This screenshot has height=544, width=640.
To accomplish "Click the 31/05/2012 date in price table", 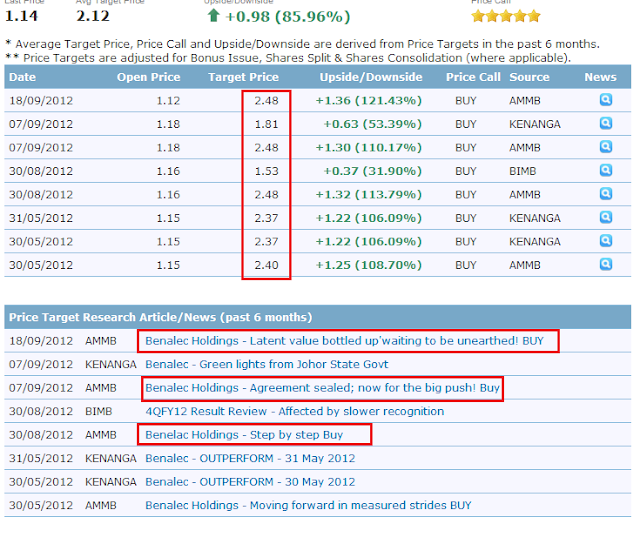I will tap(41, 218).
